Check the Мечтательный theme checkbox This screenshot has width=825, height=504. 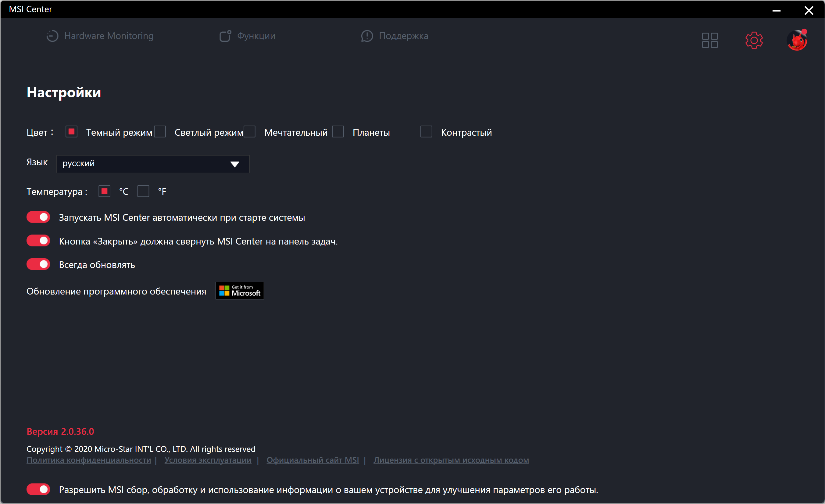(x=249, y=132)
